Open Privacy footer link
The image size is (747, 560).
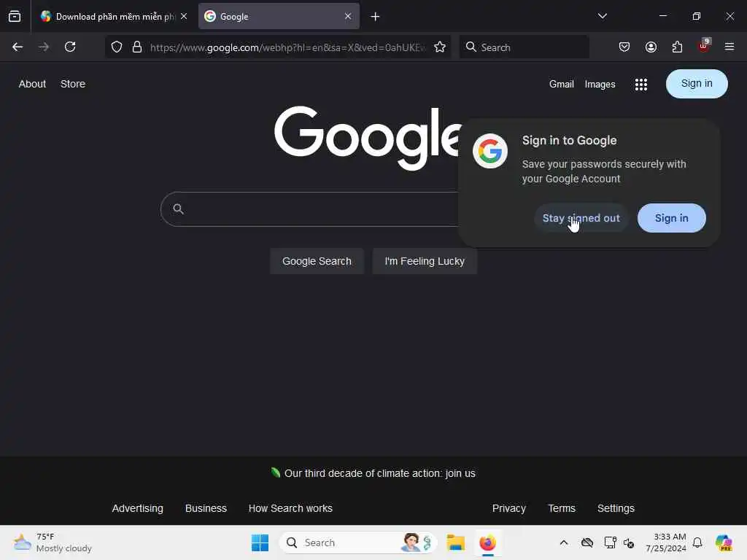[x=508, y=508]
